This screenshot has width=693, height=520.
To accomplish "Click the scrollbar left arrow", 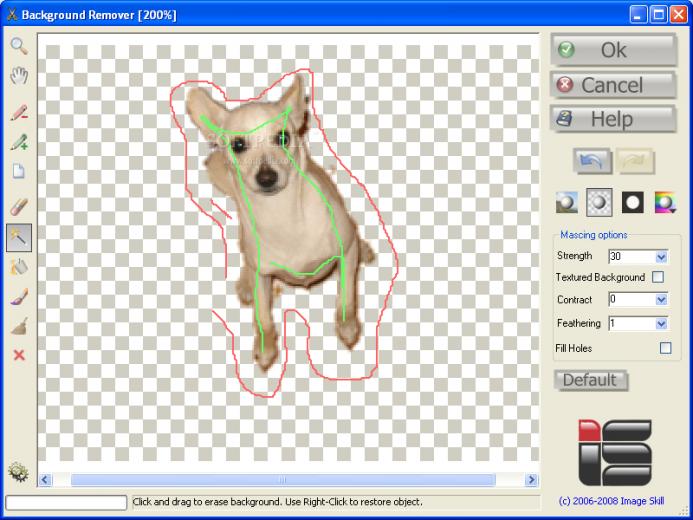I will click(45, 480).
